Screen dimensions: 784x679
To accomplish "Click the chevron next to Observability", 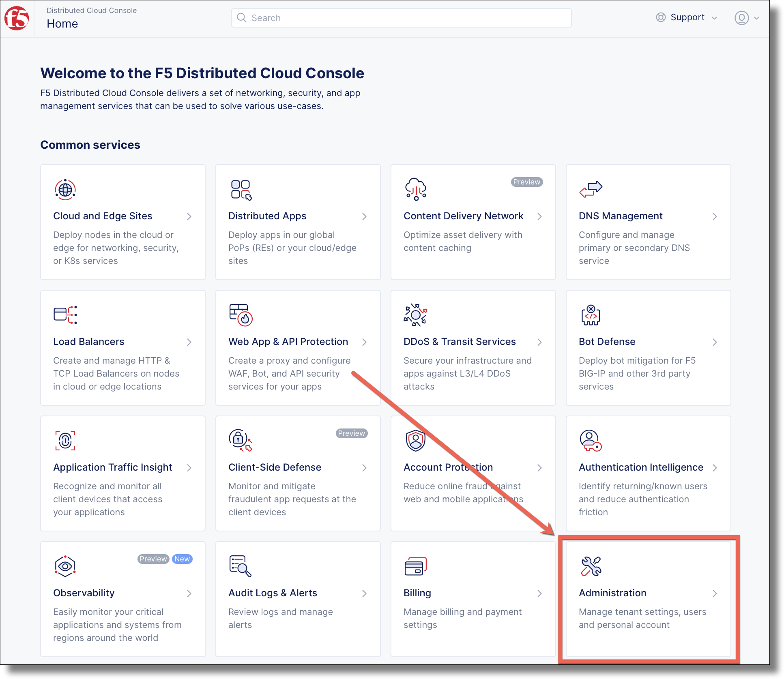I will [189, 593].
